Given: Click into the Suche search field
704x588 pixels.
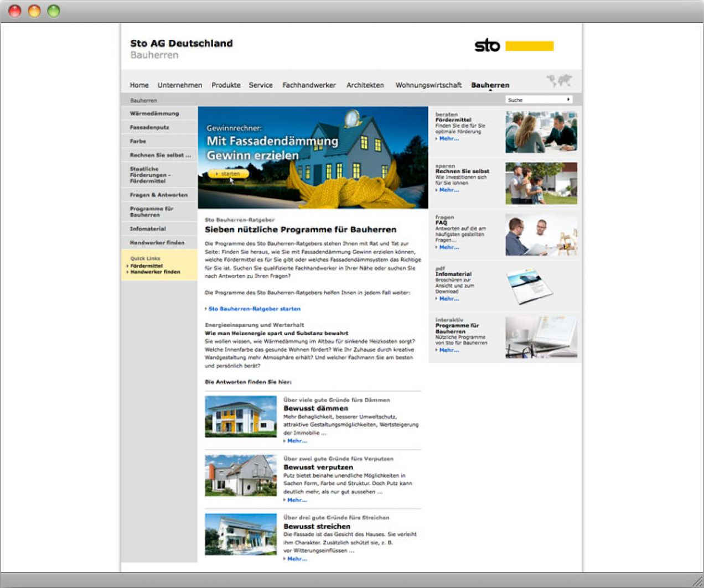Looking at the screenshot, I should [x=534, y=100].
